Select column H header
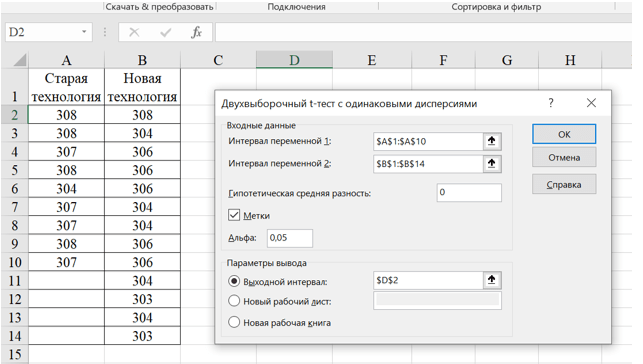 click(570, 60)
